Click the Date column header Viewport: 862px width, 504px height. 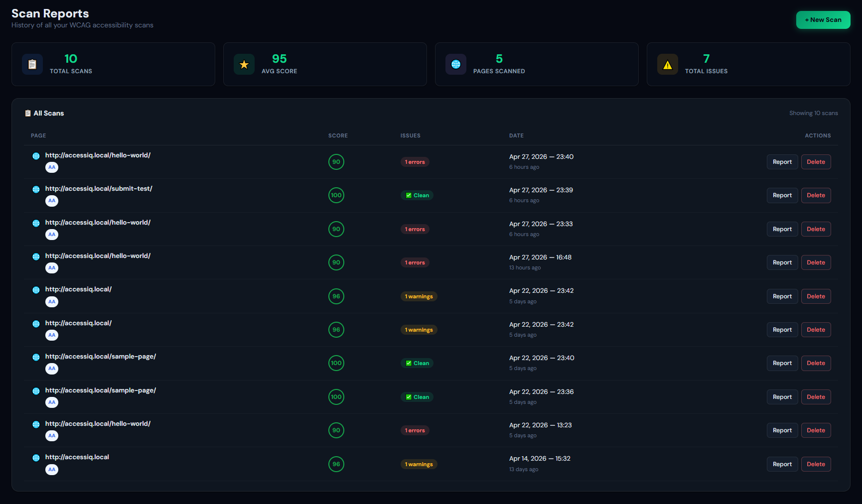click(x=516, y=135)
